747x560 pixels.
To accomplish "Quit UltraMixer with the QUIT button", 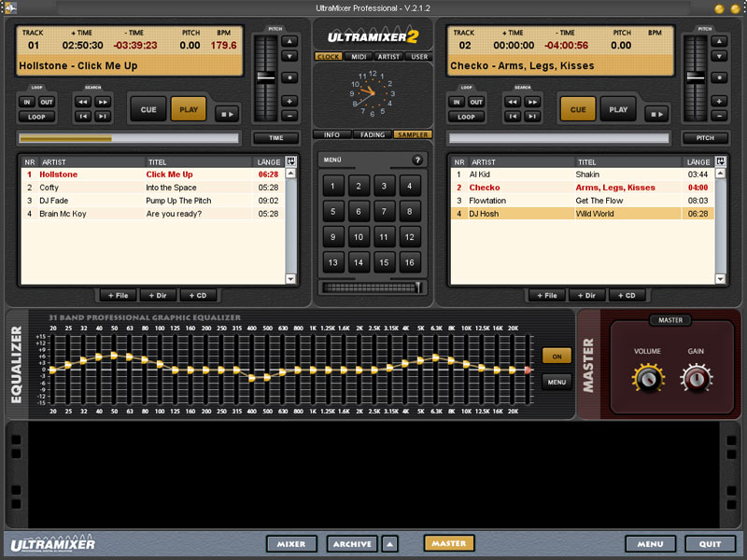I will (710, 544).
